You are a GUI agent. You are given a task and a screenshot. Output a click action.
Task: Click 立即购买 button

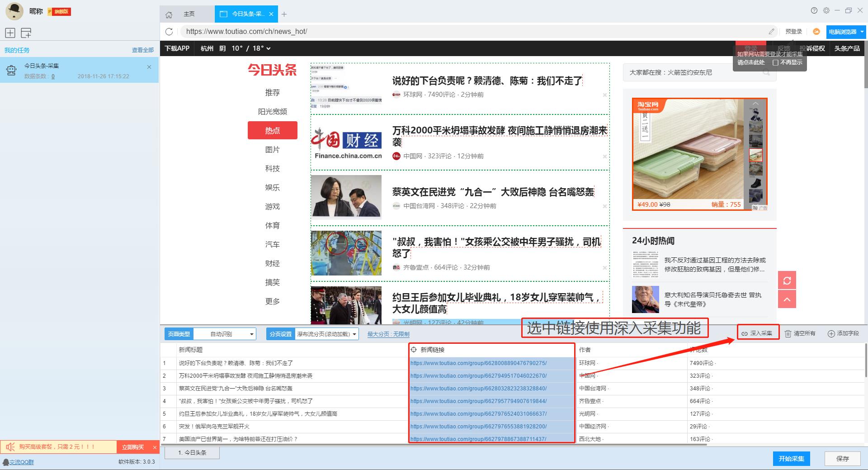(x=133, y=447)
